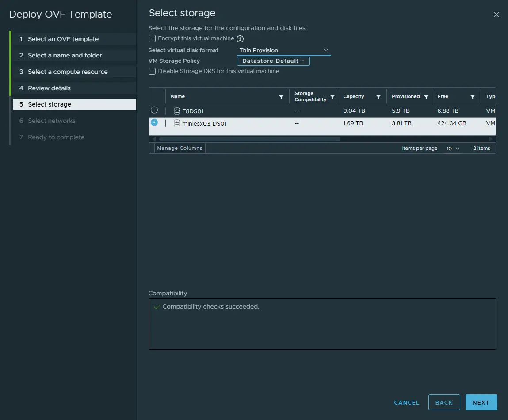Click the miniesx03-DS01 datastore icon

coord(177,123)
